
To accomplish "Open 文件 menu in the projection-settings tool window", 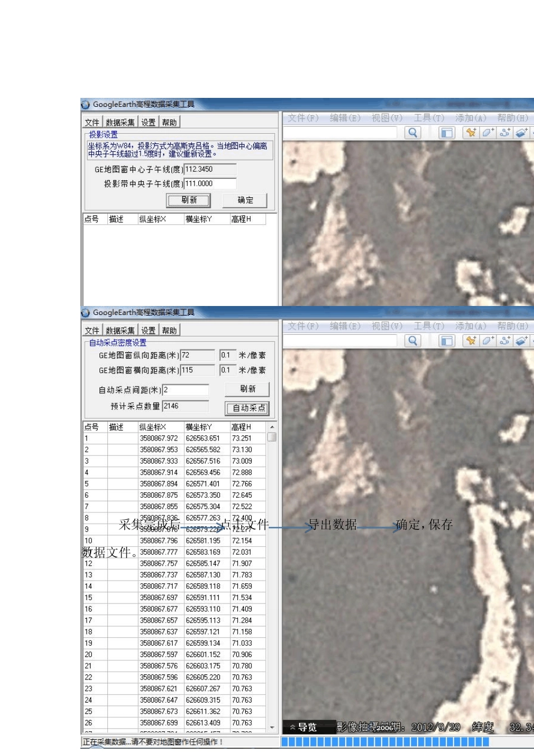I will tap(92, 123).
